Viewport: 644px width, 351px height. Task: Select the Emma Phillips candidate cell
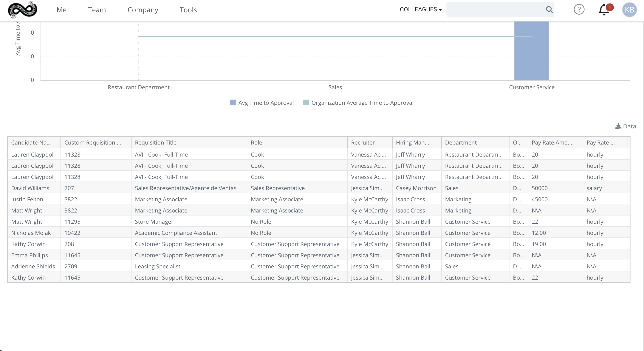coord(34,255)
